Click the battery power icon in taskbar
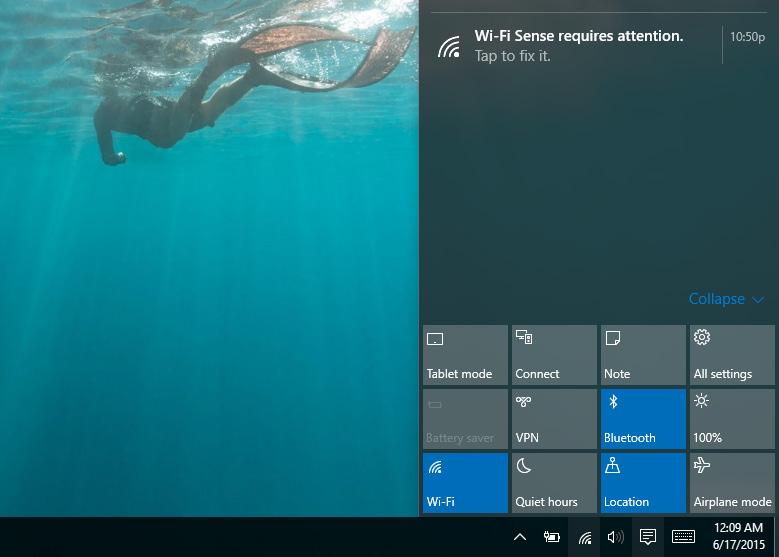The width and height of the screenshot is (779, 557). click(551, 537)
